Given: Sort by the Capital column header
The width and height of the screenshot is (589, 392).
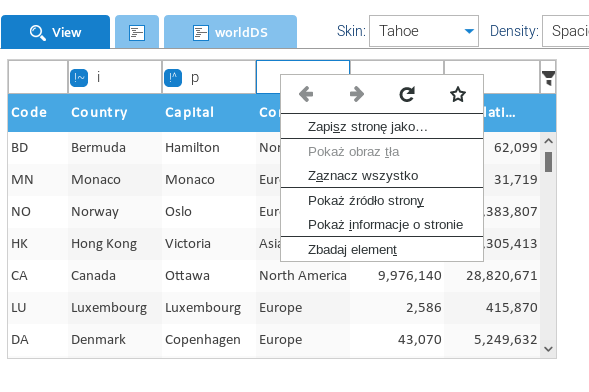Looking at the screenshot, I should (x=209, y=112).
